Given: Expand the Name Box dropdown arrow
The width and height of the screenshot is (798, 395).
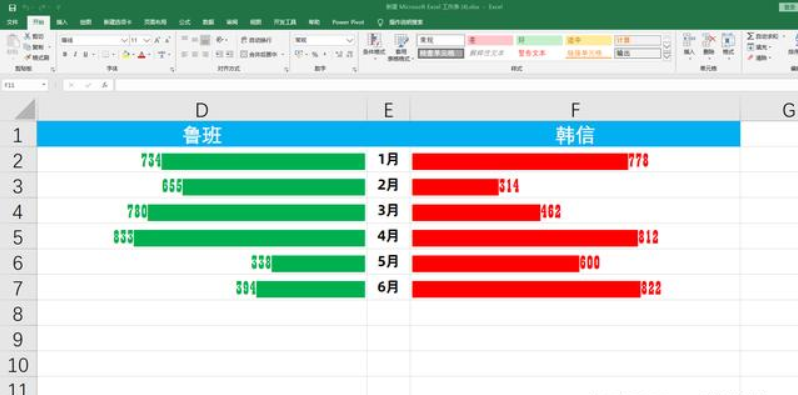Looking at the screenshot, I should [44, 85].
